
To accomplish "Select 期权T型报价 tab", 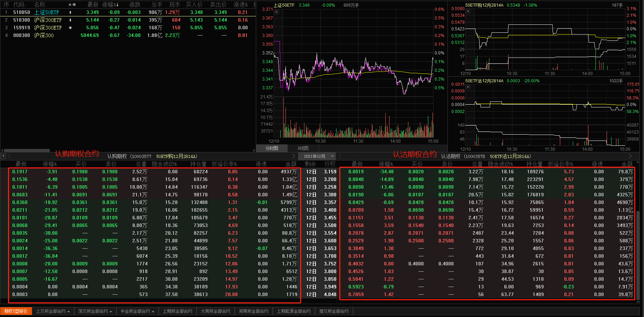I will coord(16,311).
